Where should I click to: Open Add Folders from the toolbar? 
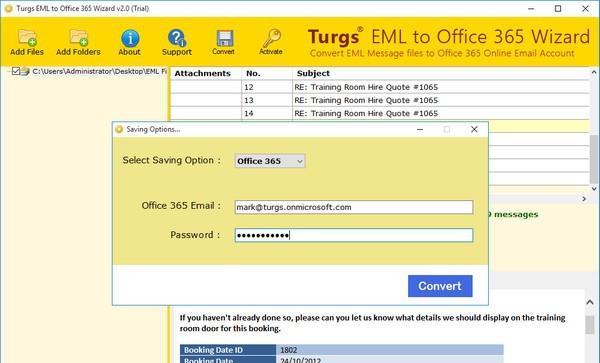78,42
